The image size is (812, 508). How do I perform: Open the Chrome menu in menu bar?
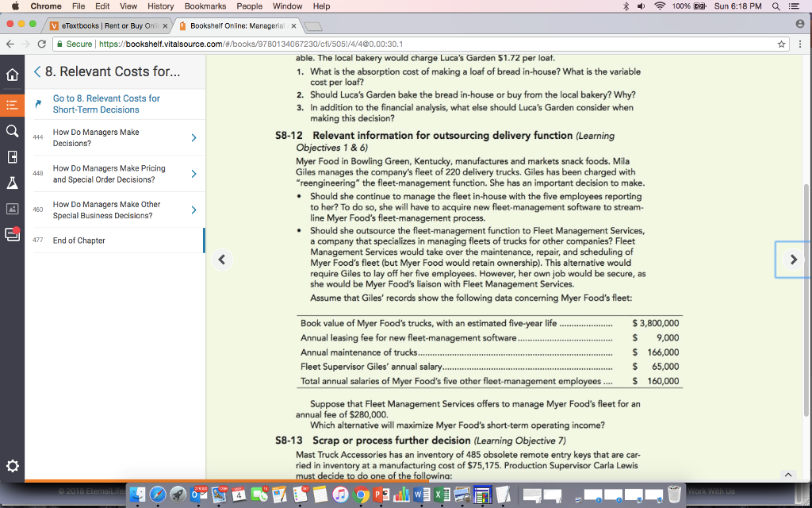pyautogui.click(x=45, y=6)
